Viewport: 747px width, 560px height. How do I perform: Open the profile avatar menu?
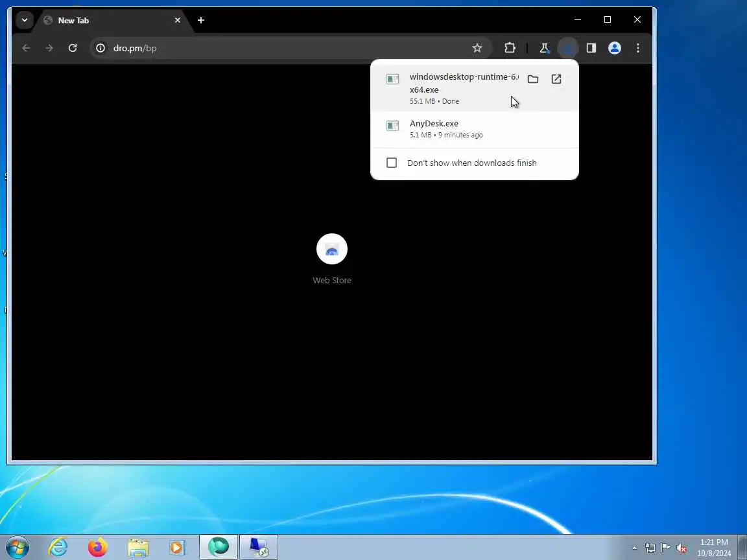click(x=615, y=48)
